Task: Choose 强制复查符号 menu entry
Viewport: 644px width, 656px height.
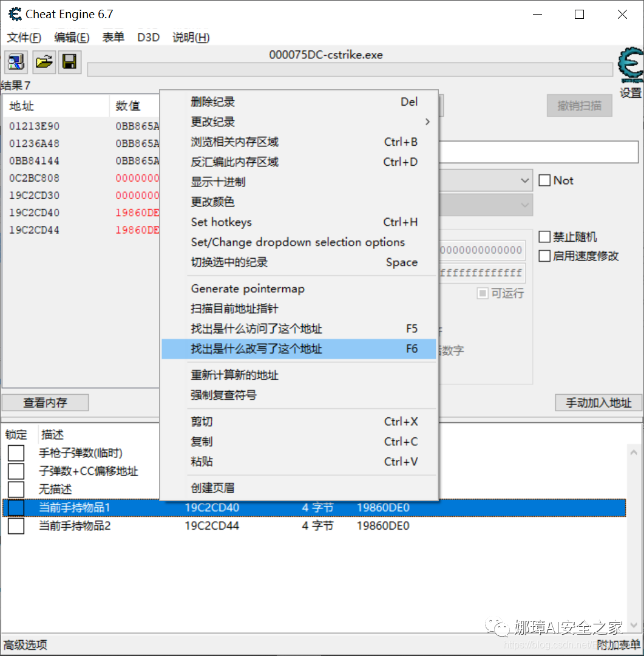Action: [x=299, y=395]
